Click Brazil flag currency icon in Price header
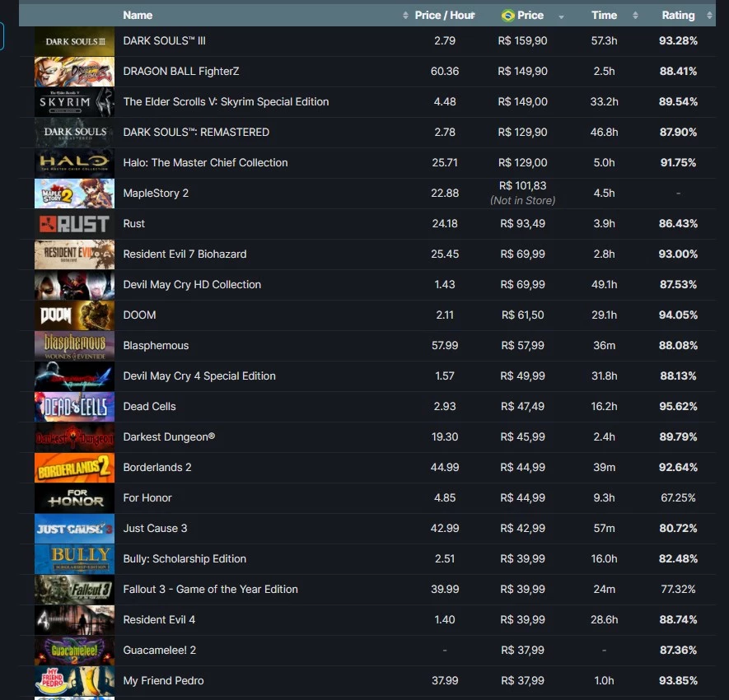The height and width of the screenshot is (700, 729). pyautogui.click(x=507, y=16)
